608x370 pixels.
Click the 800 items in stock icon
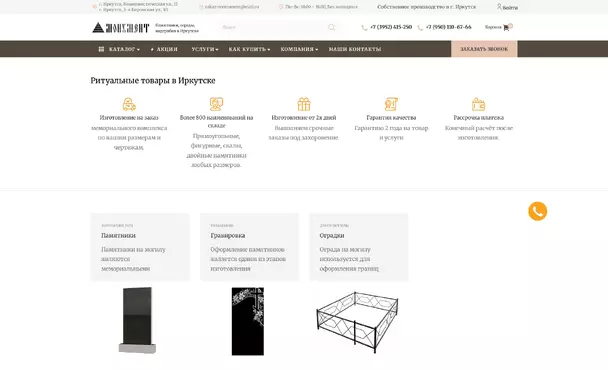[216, 104]
